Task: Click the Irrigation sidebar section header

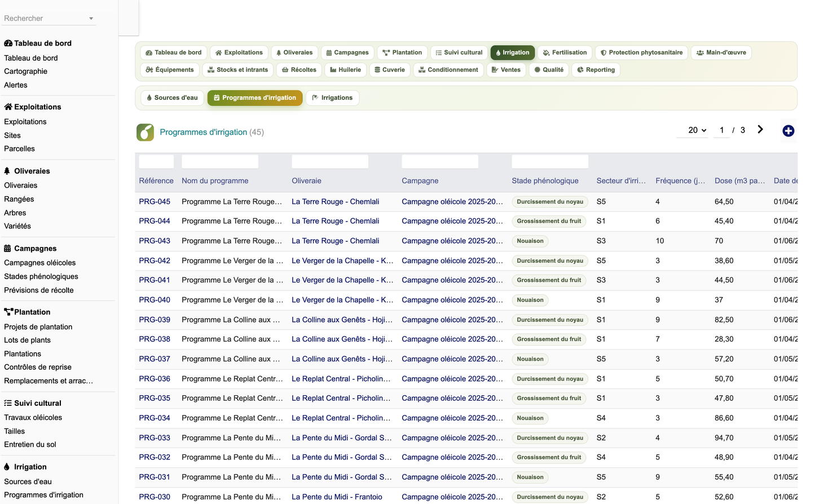Action: coord(25,467)
